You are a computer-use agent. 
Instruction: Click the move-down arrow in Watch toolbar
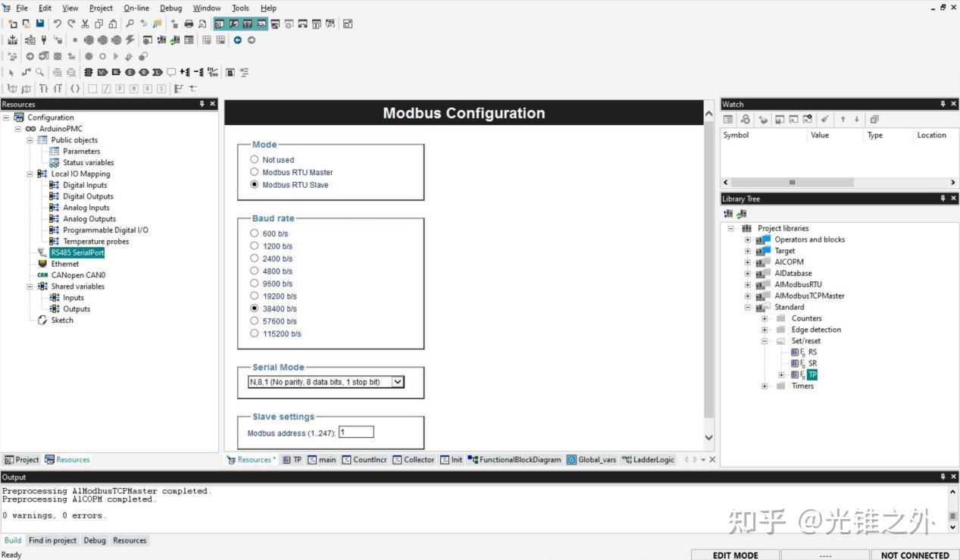coord(856,119)
